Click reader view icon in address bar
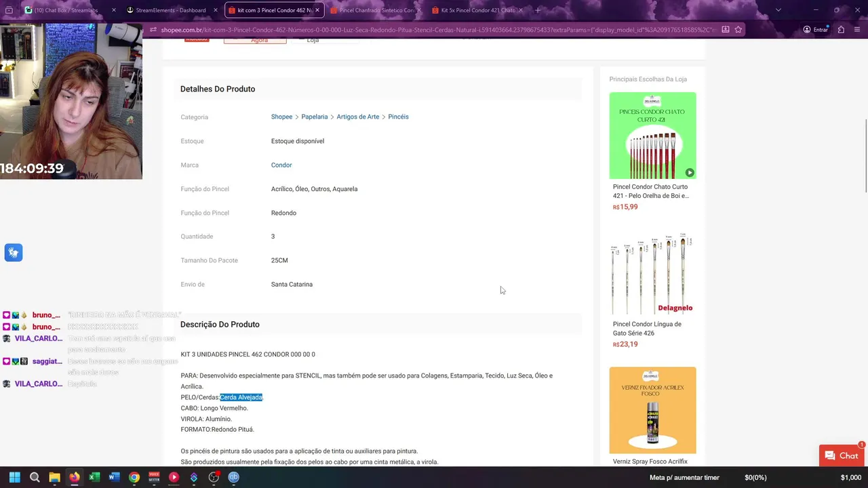Viewport: 868px width, 488px height. pos(726,30)
